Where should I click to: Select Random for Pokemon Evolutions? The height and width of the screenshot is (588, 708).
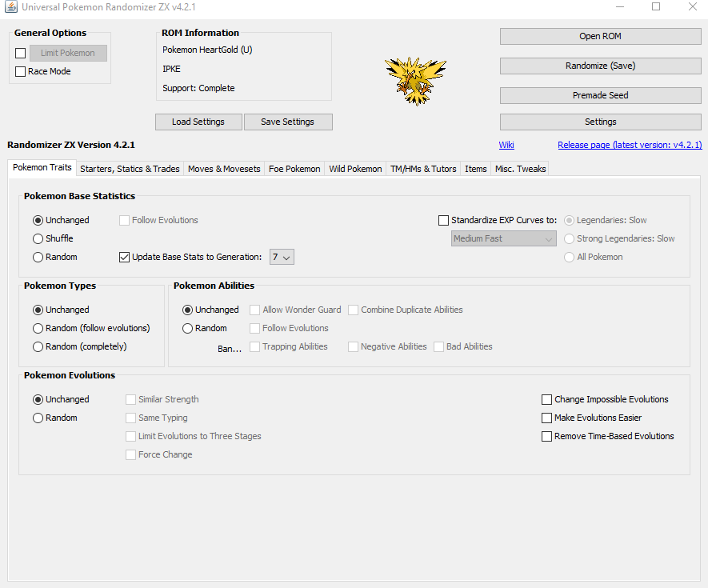tap(38, 418)
